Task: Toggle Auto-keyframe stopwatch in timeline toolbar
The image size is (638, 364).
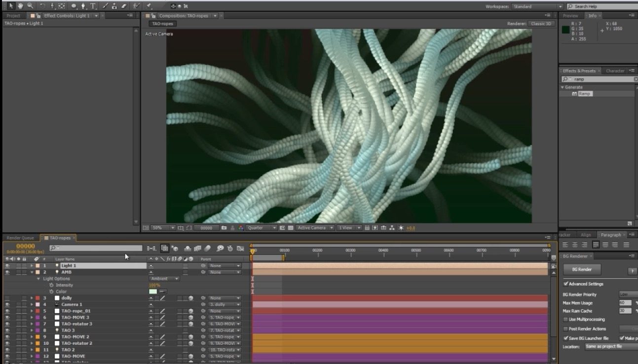Action: tap(230, 248)
